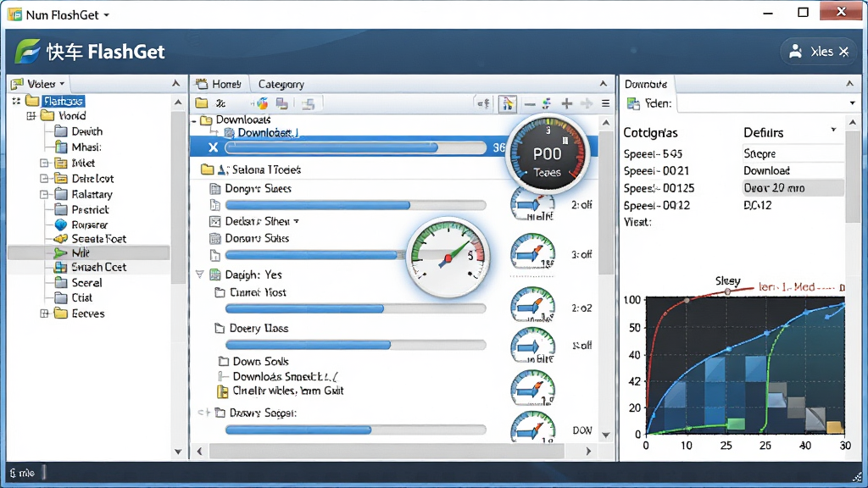Collapse the Dapigh: Yes section
The image size is (868, 488).
coord(200,274)
